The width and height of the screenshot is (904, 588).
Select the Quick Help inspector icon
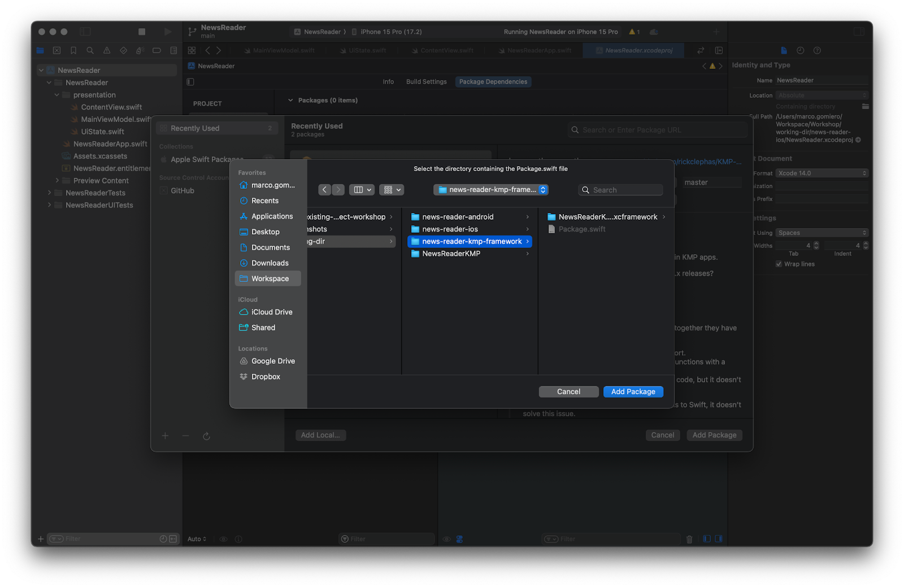(x=817, y=50)
